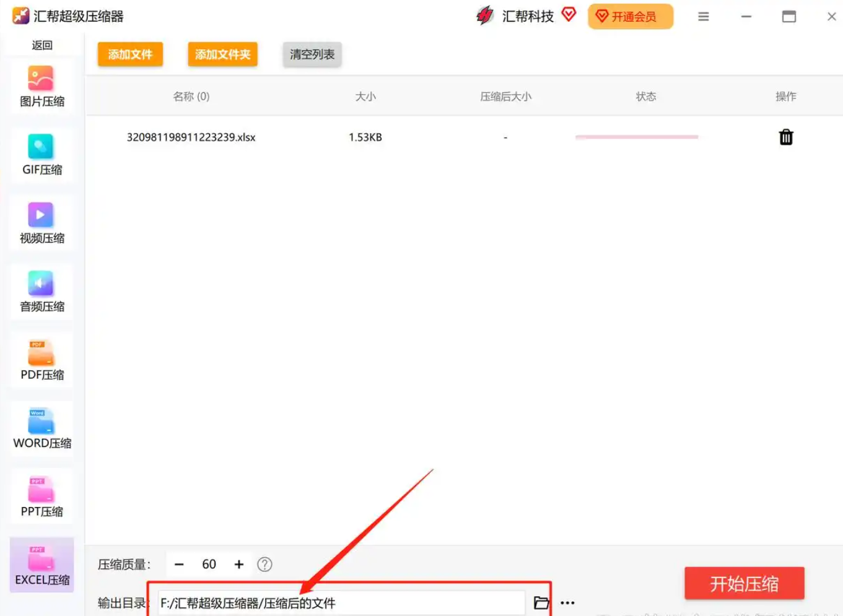Screen dimensions: 843x616
Task: Show compression quality help tooltip
Action: click(x=264, y=564)
